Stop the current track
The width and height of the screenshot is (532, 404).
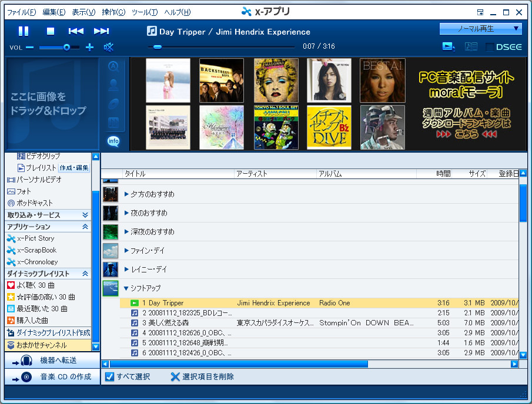50,31
